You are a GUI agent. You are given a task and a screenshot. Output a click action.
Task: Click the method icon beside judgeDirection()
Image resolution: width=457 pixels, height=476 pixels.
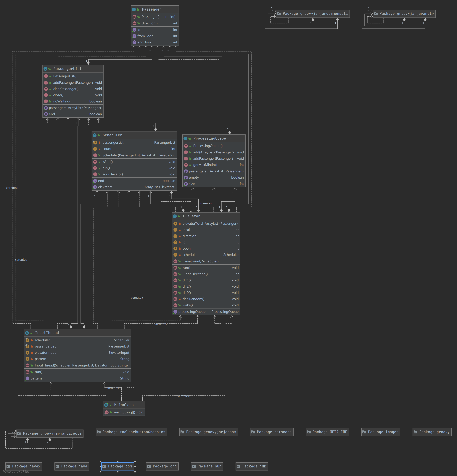click(x=175, y=274)
